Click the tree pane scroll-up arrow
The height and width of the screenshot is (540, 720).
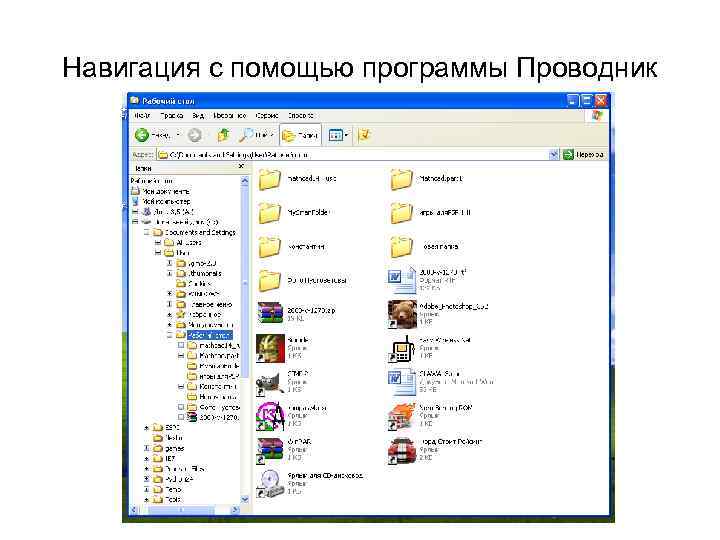pyautogui.click(x=245, y=181)
